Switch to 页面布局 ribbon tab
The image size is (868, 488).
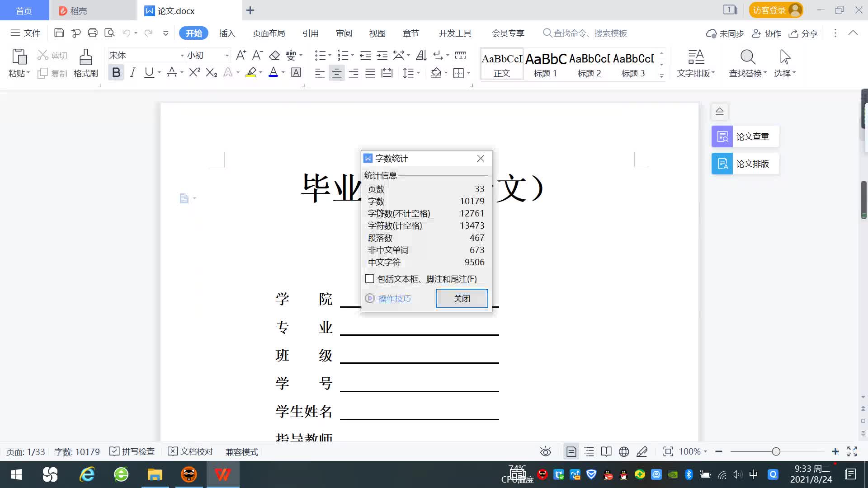pos(269,33)
